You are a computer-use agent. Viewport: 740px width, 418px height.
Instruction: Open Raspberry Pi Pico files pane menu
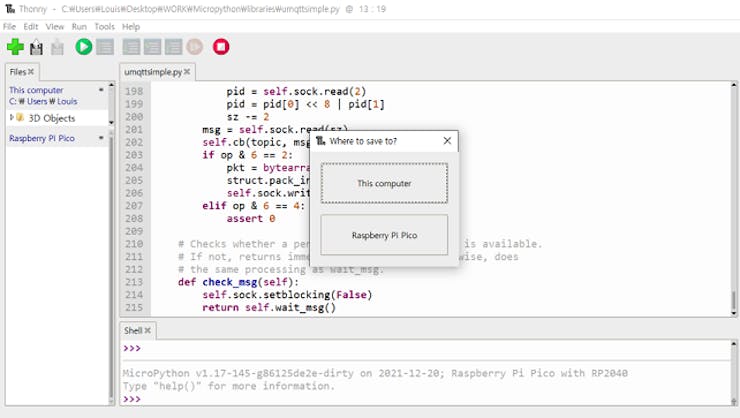(x=101, y=138)
